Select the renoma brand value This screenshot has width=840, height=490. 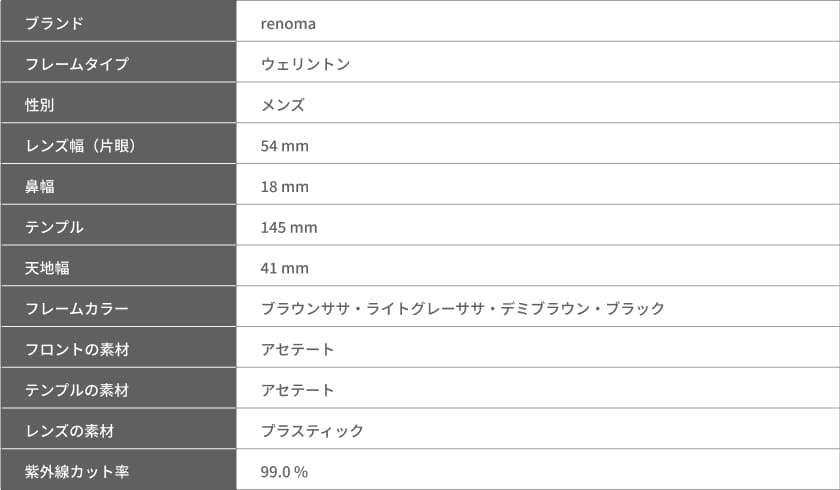point(288,24)
